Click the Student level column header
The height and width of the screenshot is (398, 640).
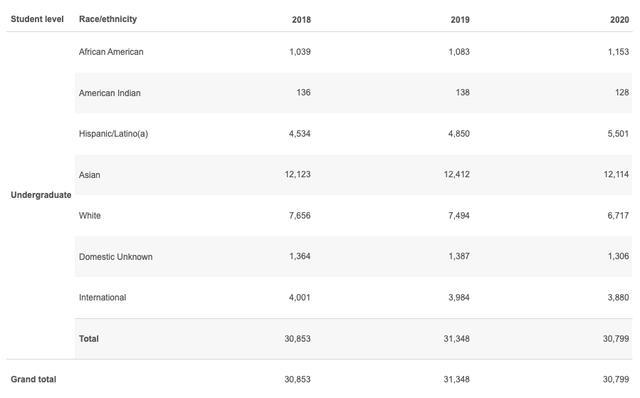pos(37,19)
